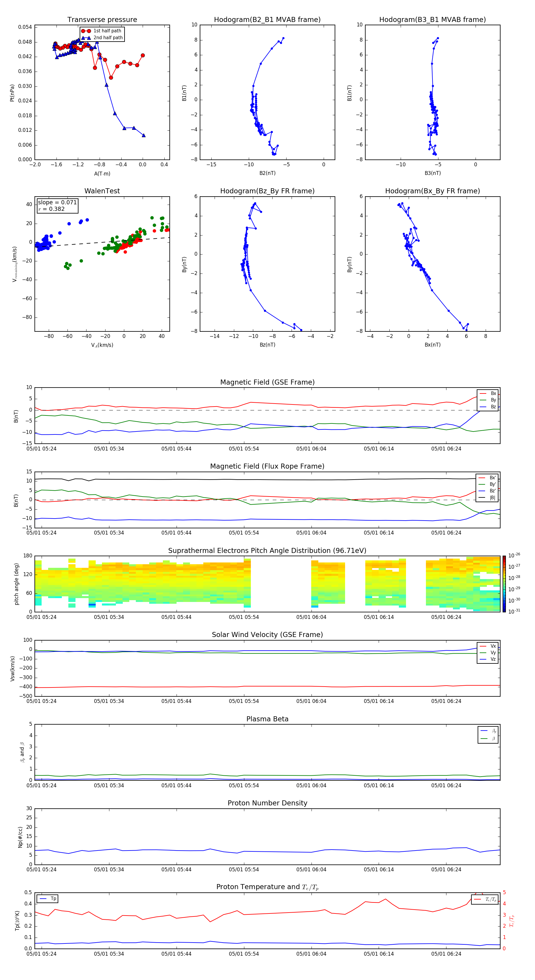Click 'Hodogram(Bx_By FR frame)' title
535x980 pixels.
432,191
